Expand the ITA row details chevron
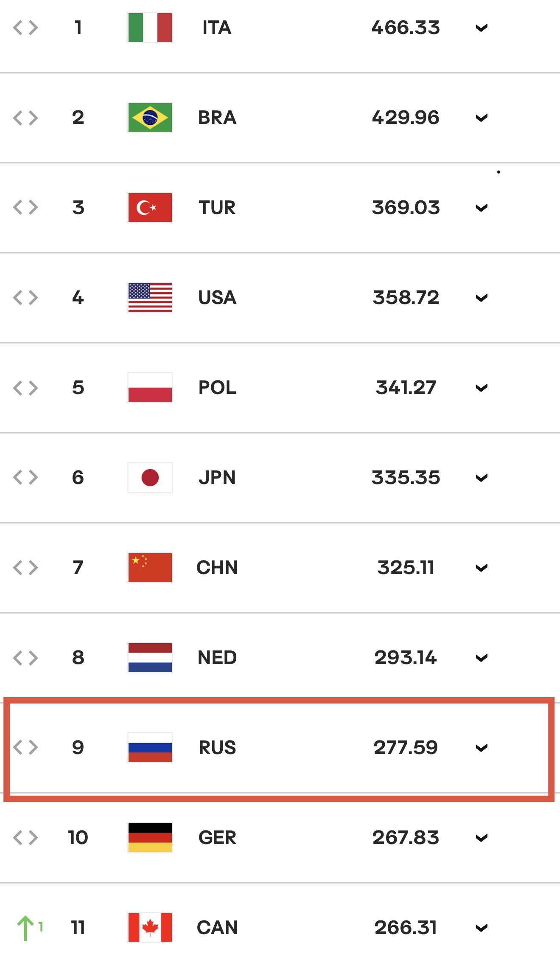This screenshot has width=560, height=968. tap(482, 28)
